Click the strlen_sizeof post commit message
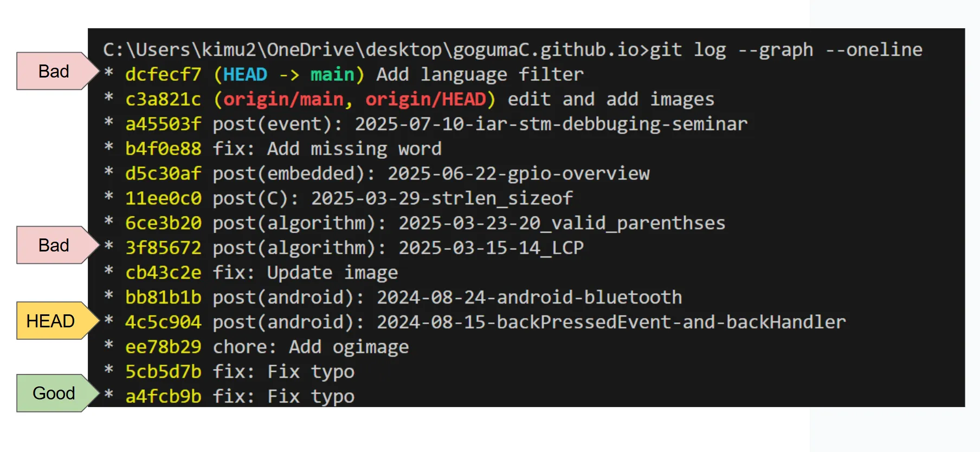980x452 pixels. [392, 198]
